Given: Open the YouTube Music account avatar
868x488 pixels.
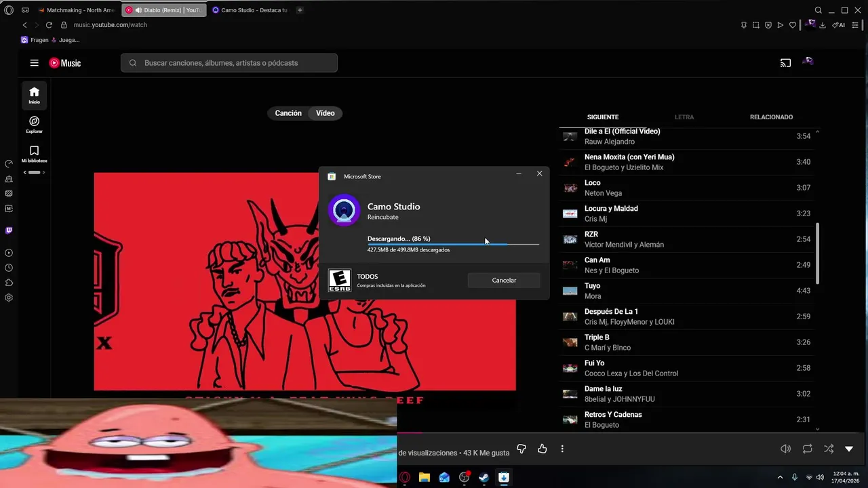Looking at the screenshot, I should pyautogui.click(x=808, y=62).
